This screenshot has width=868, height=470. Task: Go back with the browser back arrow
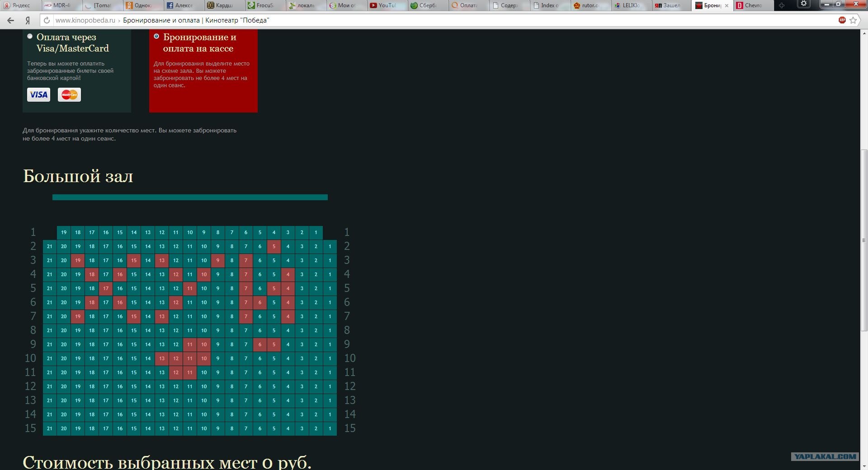[10, 20]
